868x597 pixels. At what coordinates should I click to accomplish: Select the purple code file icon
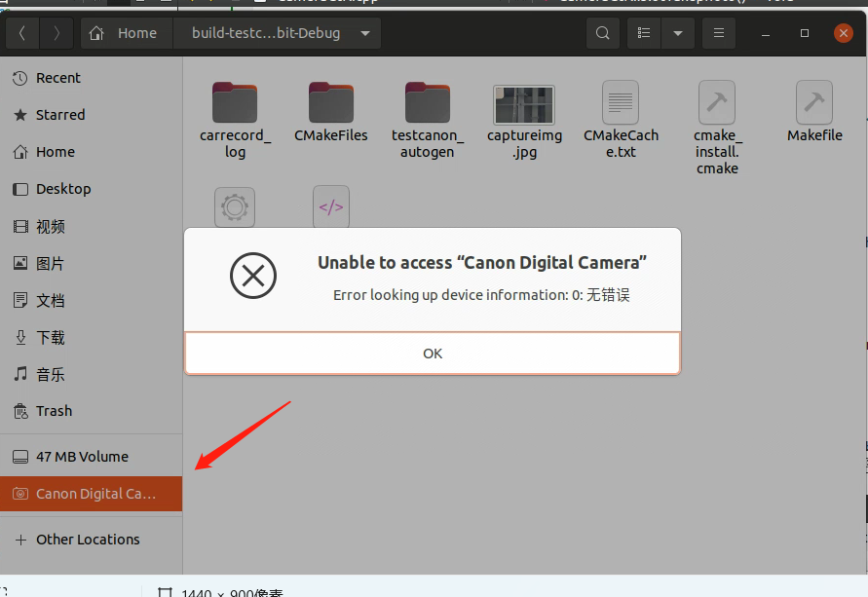coord(331,206)
